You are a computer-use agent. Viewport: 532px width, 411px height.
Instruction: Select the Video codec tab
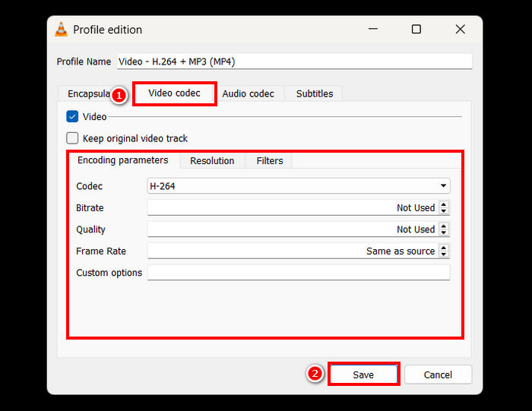(174, 93)
